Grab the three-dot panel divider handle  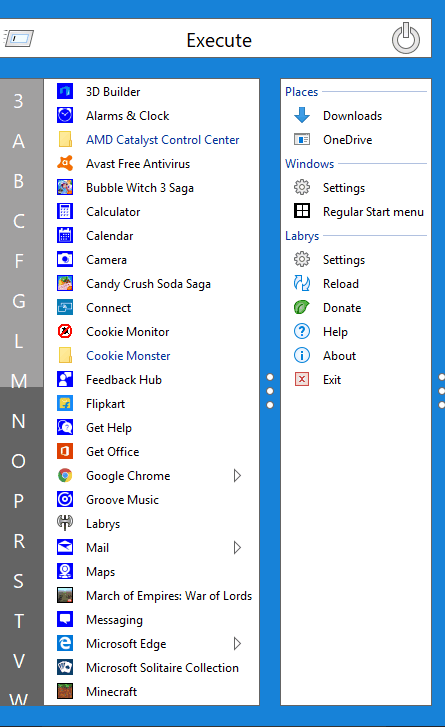pos(270,391)
